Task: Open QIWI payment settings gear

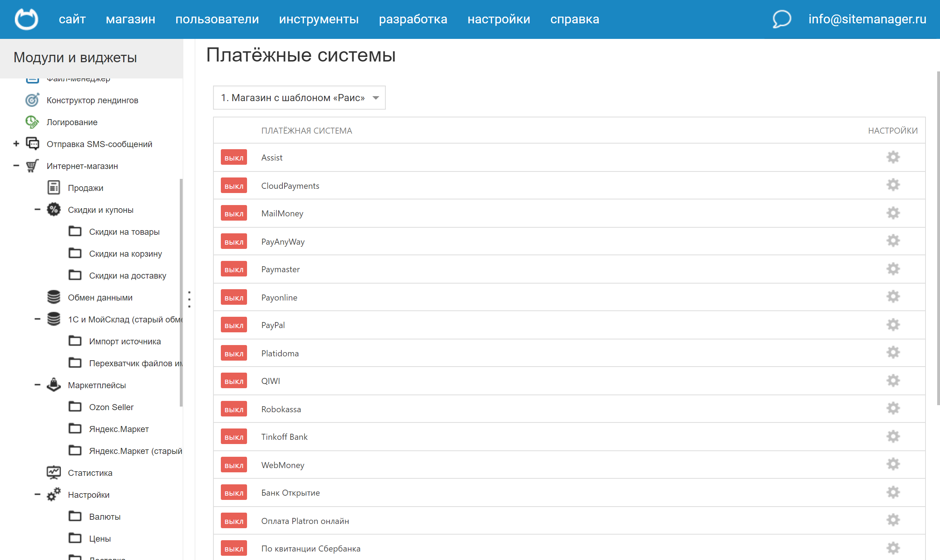Action: point(893,380)
